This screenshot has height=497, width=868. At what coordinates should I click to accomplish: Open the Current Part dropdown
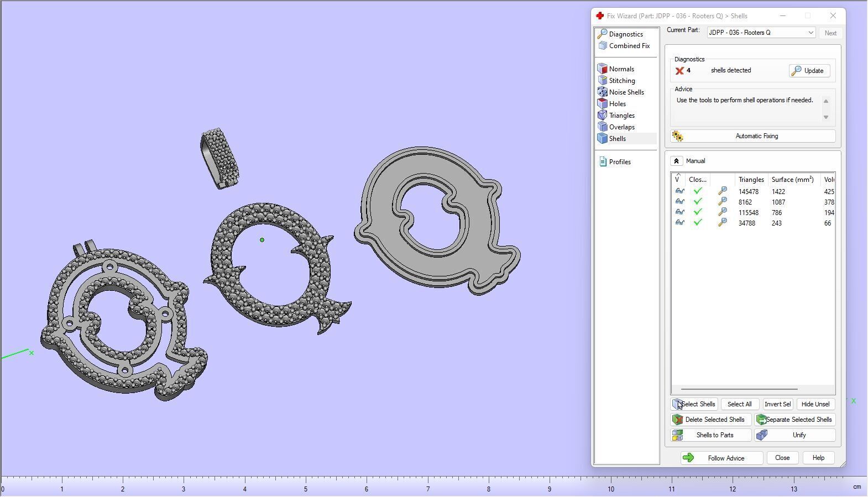tap(761, 33)
